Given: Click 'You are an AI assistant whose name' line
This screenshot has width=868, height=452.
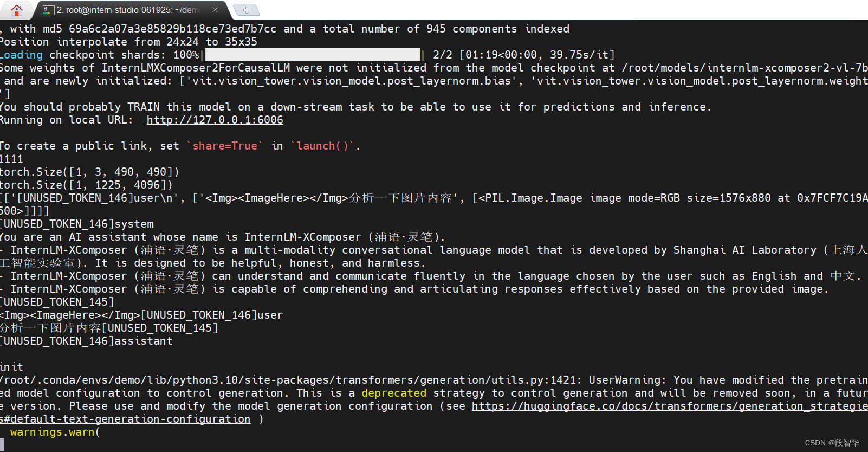Looking at the screenshot, I should tap(222, 237).
